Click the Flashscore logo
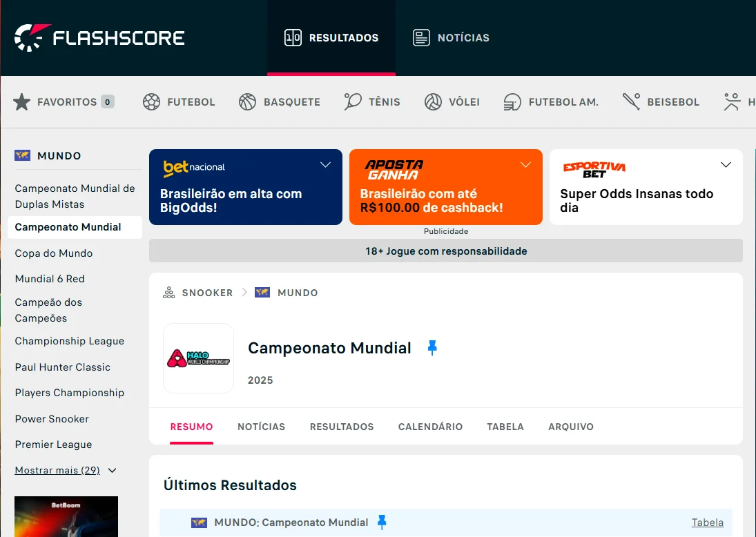756x537 pixels. click(x=99, y=37)
